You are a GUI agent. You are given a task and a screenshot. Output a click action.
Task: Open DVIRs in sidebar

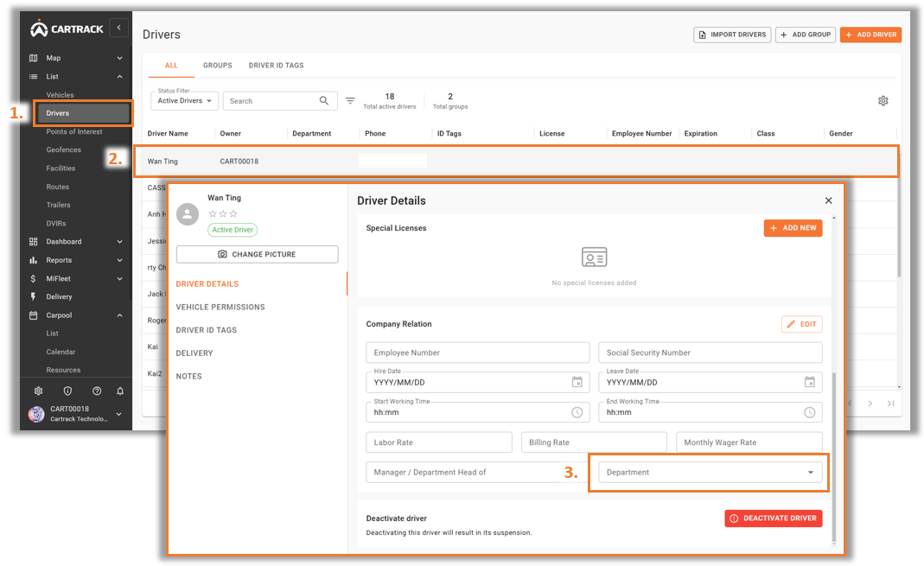pos(56,223)
